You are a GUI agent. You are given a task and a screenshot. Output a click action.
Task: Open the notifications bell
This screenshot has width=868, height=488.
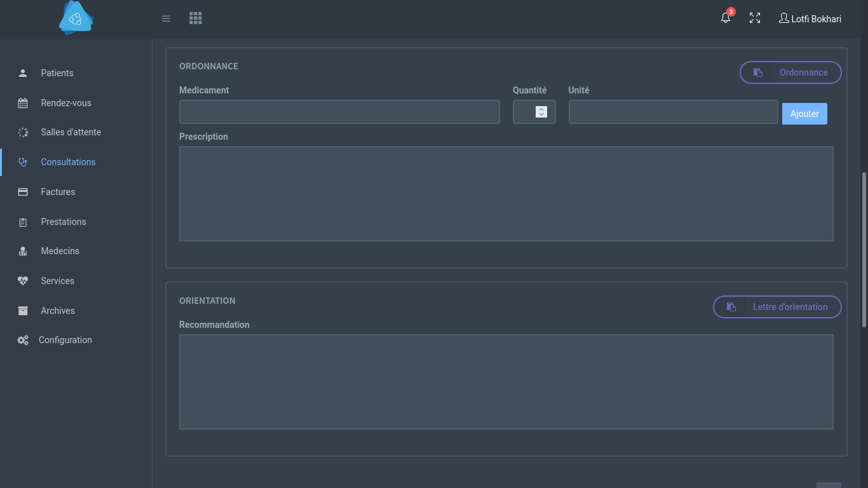(x=726, y=18)
